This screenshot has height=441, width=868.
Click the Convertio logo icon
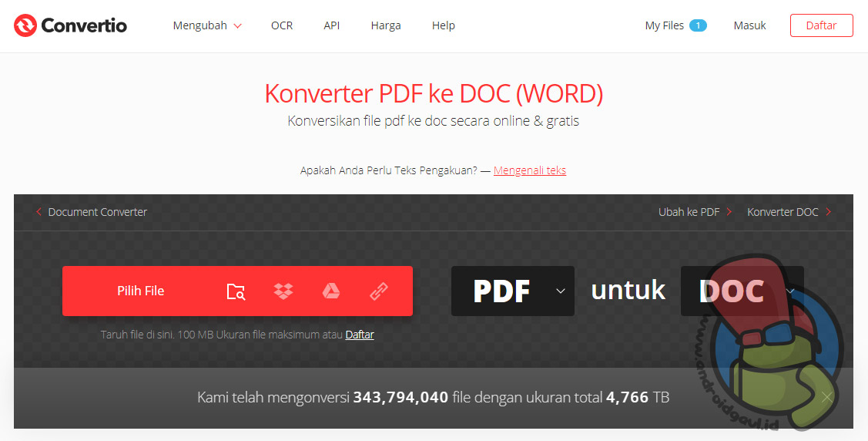point(25,25)
